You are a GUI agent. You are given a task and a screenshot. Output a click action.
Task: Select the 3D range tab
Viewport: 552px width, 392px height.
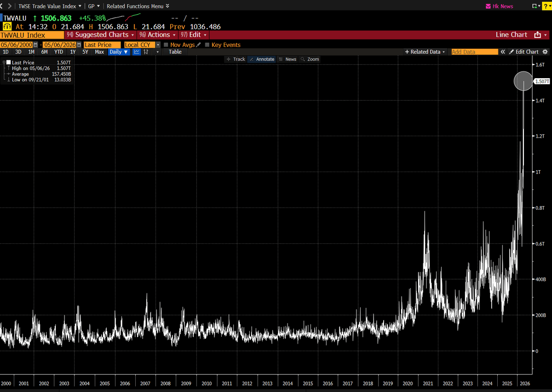18,52
